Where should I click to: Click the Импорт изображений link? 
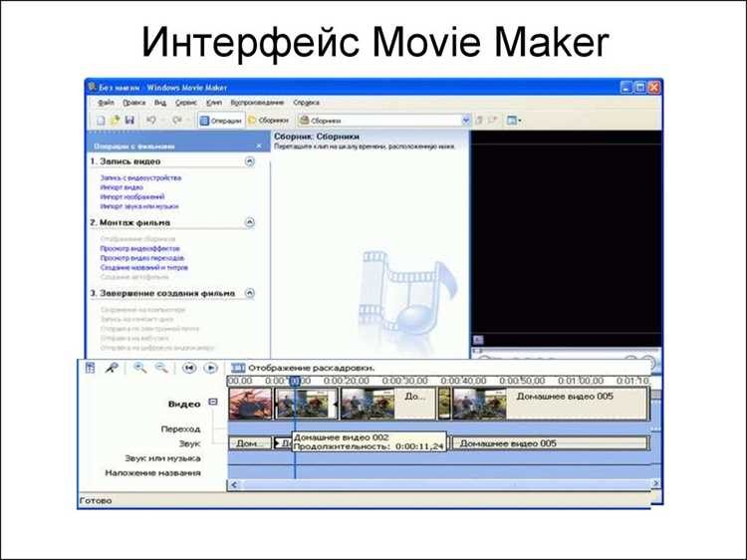point(131,197)
